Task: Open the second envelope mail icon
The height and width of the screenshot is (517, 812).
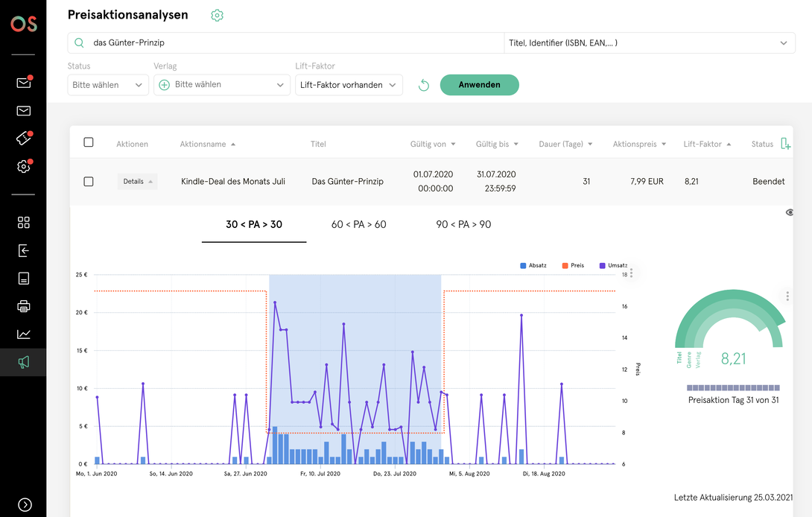Action: [x=24, y=111]
